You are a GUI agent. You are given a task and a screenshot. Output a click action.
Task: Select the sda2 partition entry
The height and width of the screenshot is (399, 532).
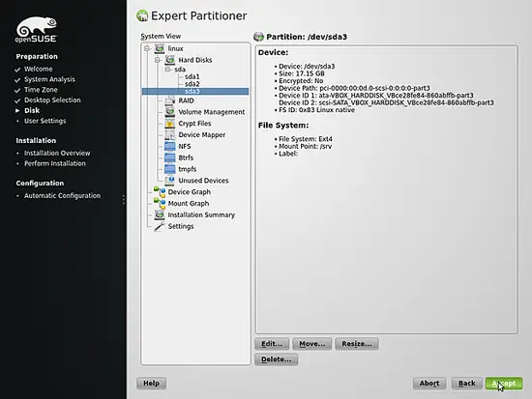click(192, 84)
